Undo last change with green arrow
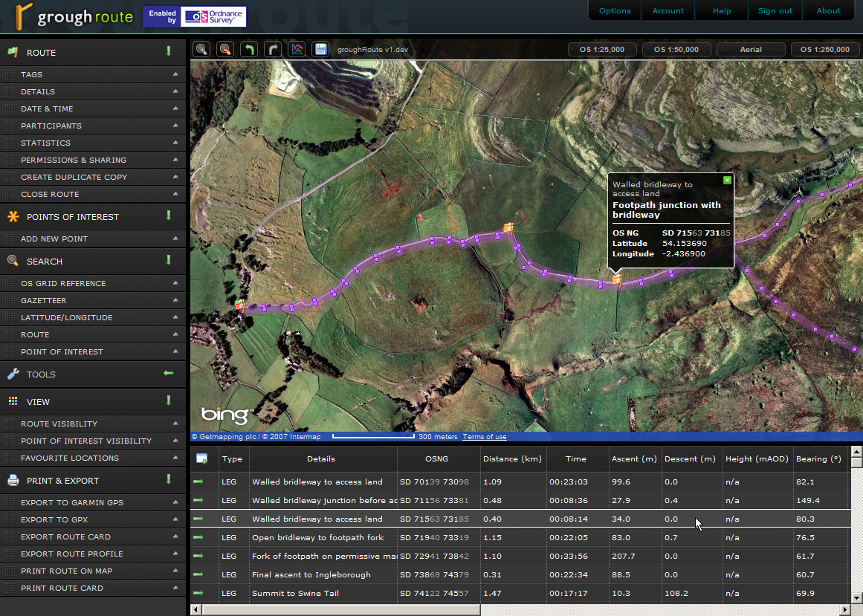 pos(249,50)
